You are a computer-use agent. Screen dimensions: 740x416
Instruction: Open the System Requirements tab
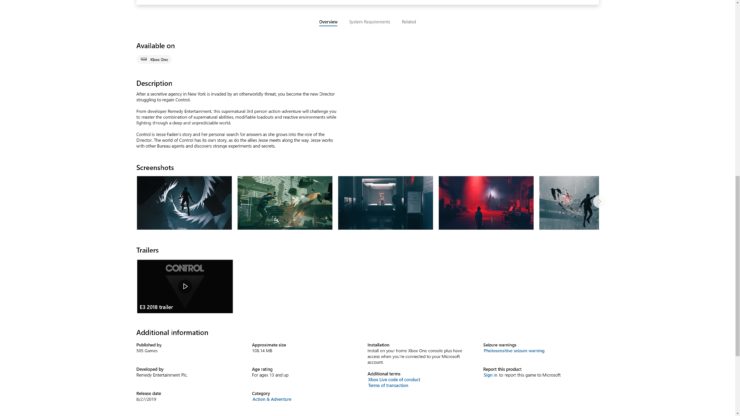tap(370, 22)
